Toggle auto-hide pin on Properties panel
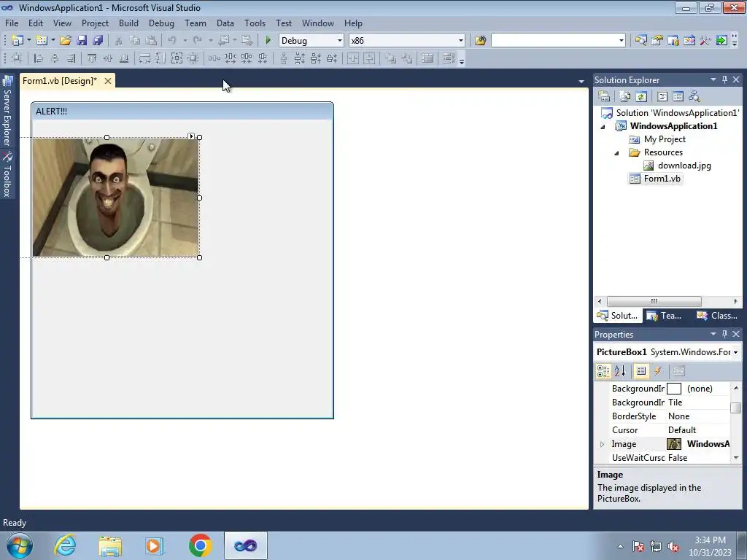The image size is (747, 560). (724, 334)
